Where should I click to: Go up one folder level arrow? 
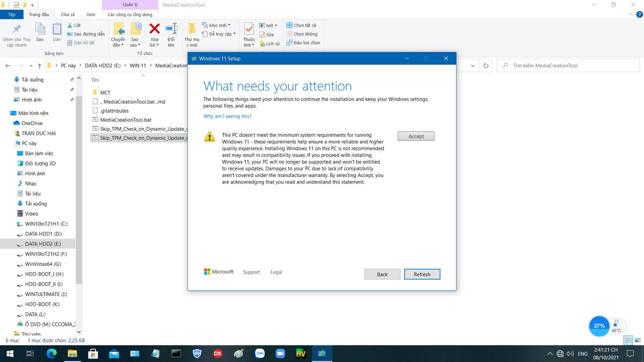tap(39, 66)
